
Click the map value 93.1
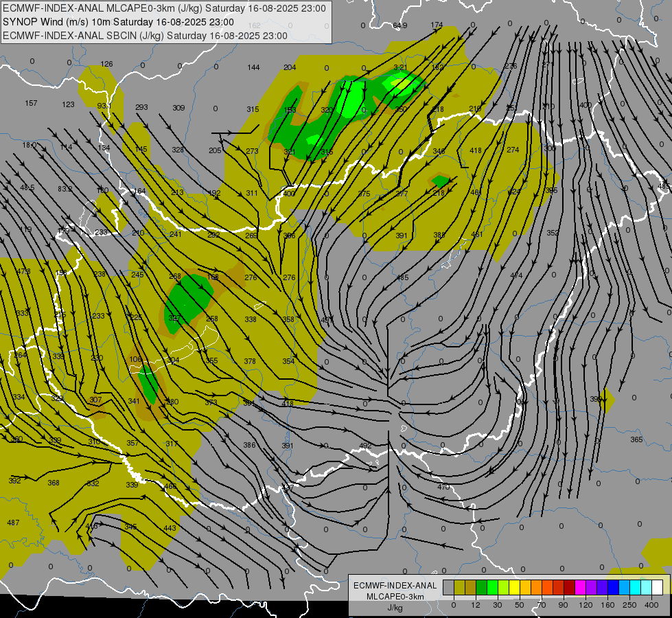(104, 106)
